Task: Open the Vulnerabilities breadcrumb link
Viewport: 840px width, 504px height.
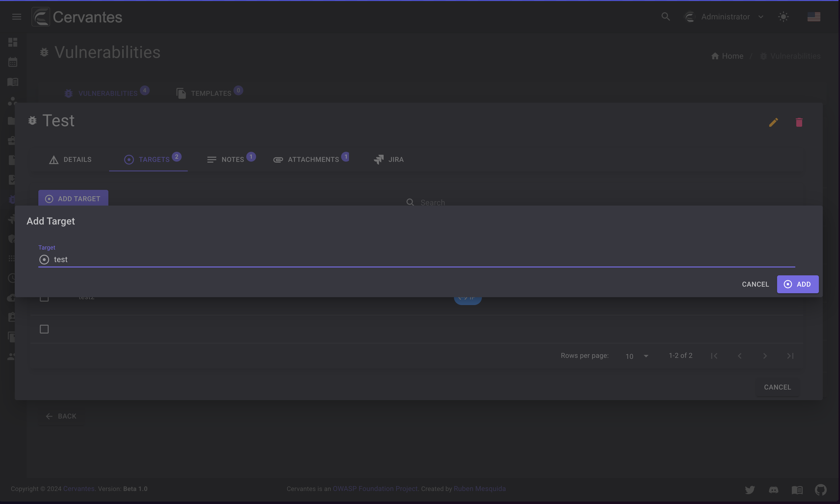Action: point(790,56)
